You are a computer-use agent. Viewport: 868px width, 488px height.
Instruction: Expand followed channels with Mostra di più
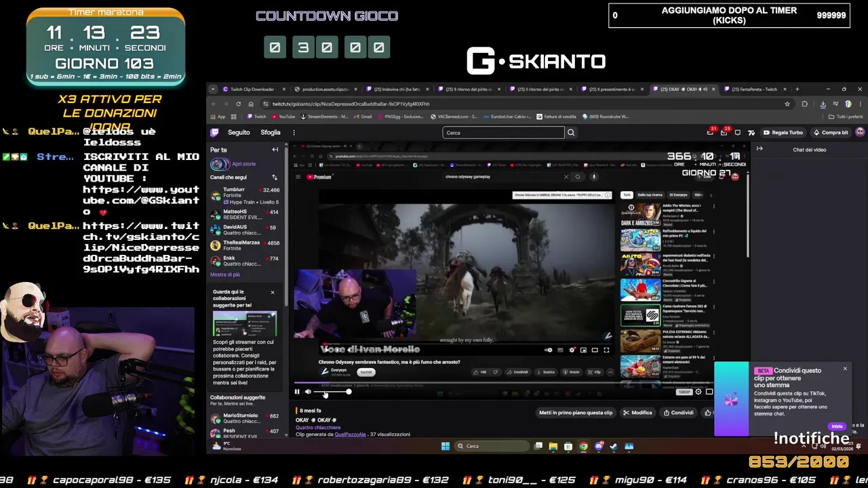(x=225, y=274)
